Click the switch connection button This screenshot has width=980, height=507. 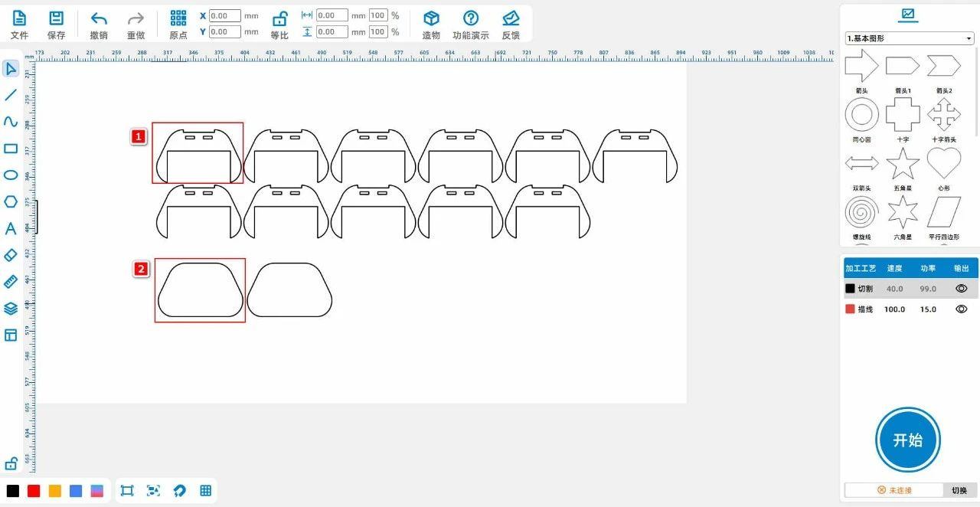tap(959, 490)
